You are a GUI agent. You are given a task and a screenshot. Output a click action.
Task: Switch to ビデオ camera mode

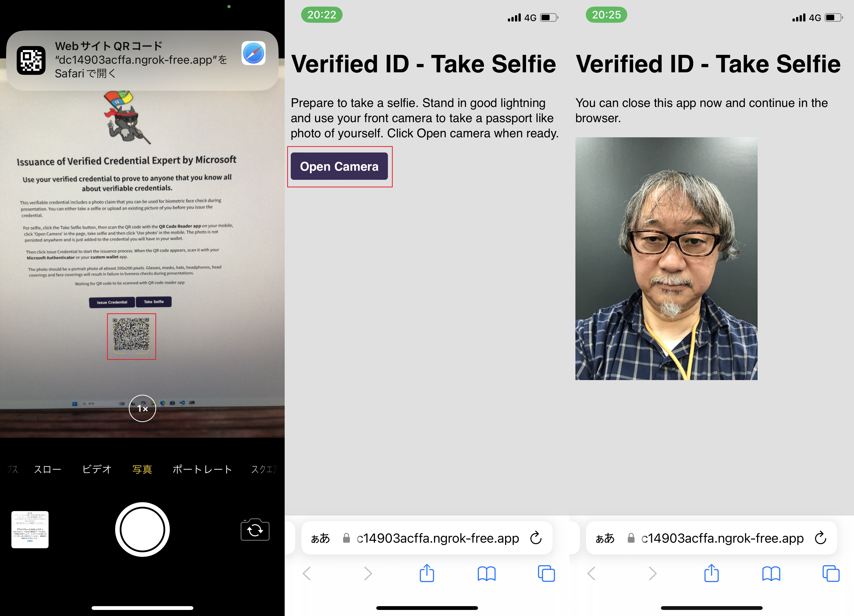(x=97, y=469)
